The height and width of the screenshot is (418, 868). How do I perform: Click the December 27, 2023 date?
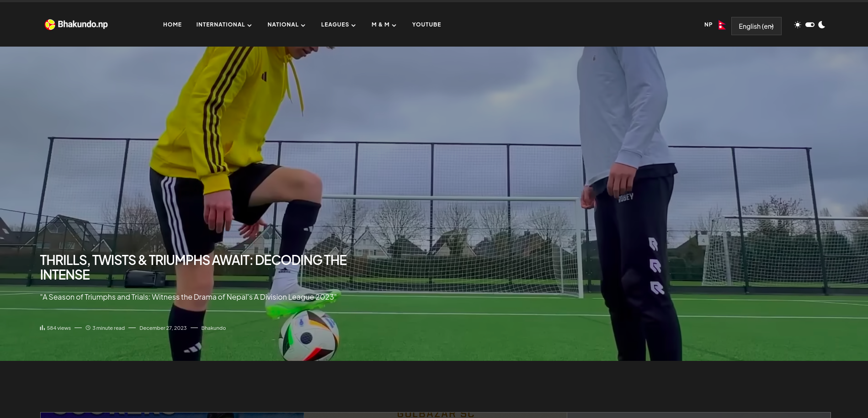[163, 328]
